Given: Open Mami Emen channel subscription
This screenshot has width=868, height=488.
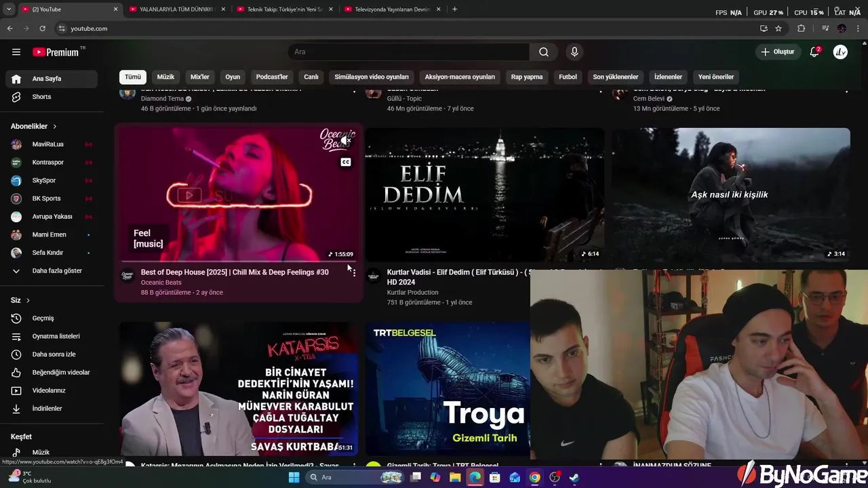Looking at the screenshot, I should pos(52,235).
